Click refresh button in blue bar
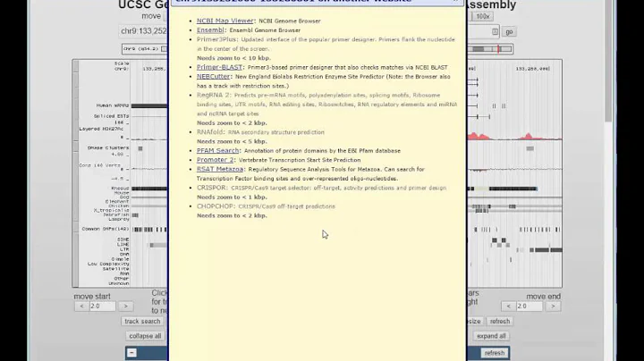 (x=494, y=353)
